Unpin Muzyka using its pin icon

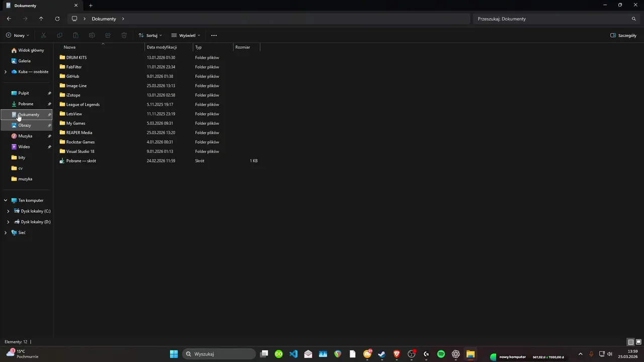[49, 136]
